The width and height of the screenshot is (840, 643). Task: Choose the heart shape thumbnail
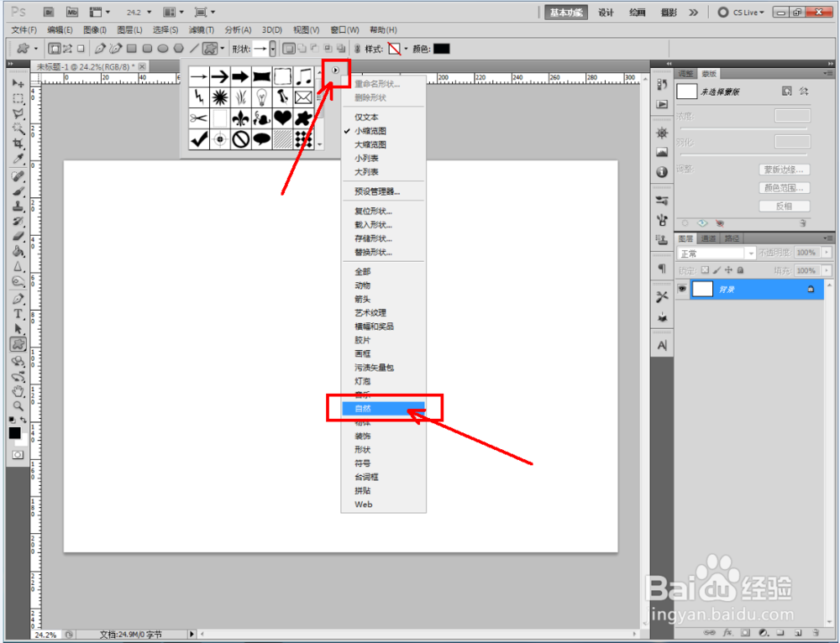click(x=282, y=118)
